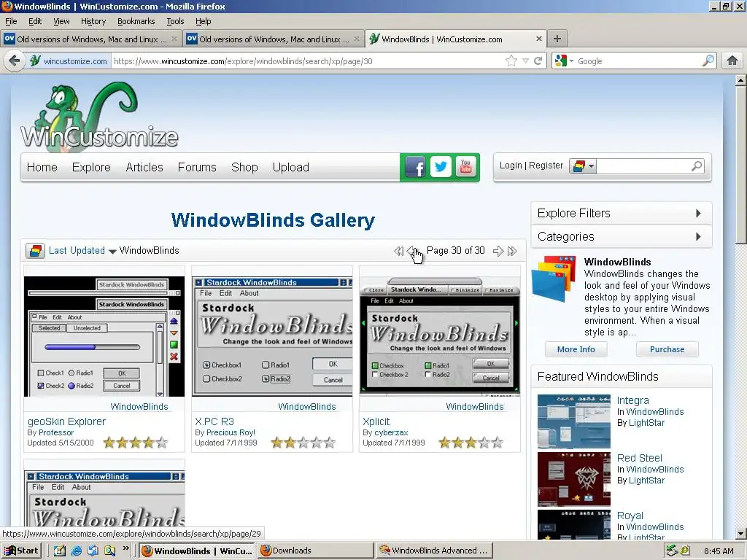
Task: Go to last gallery page icon
Action: point(512,251)
